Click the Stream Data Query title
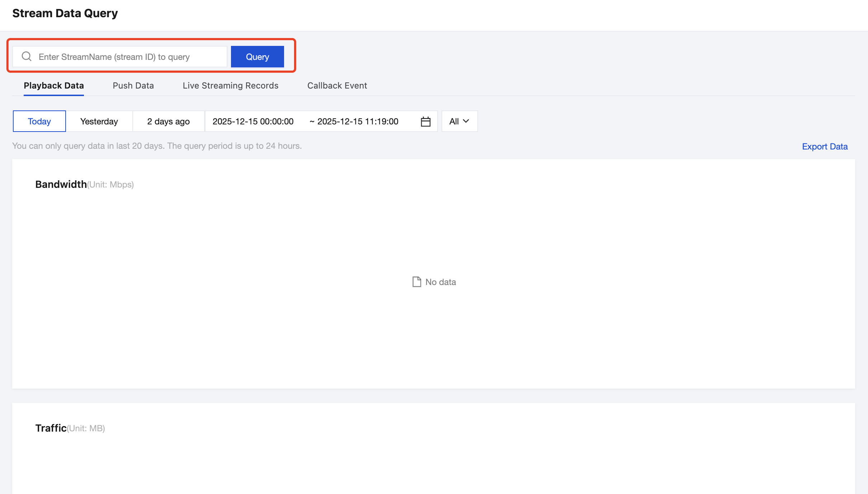 click(x=65, y=13)
